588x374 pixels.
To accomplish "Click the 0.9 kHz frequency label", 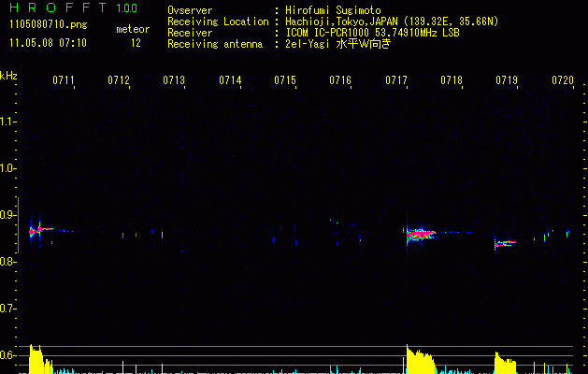I will [7, 215].
